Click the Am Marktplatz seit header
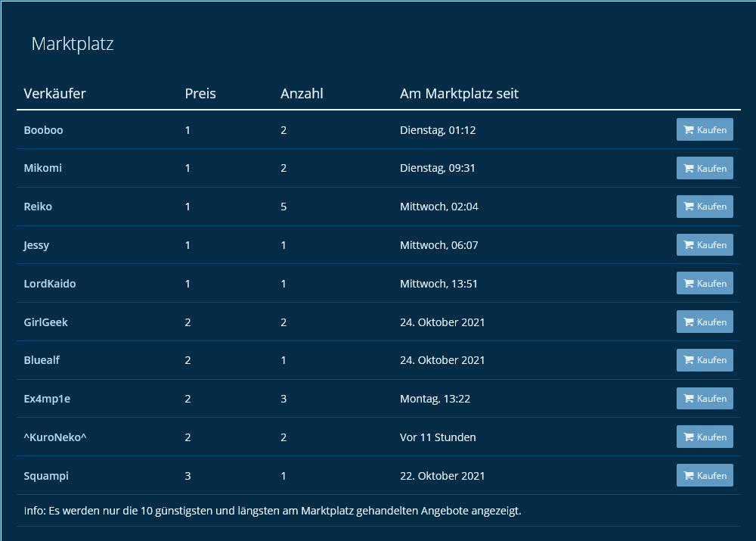The height and width of the screenshot is (541, 756). (459, 94)
